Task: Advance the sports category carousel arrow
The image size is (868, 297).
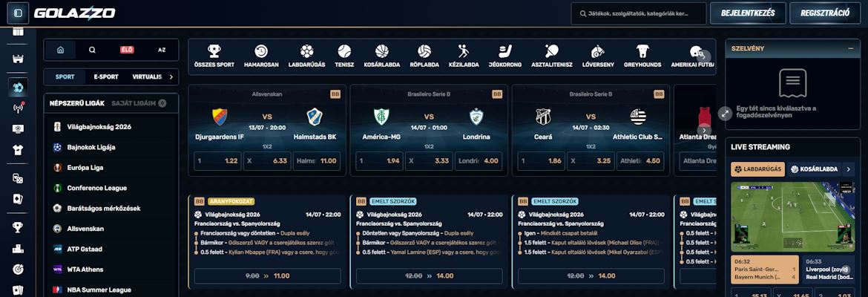Action: 704,56
